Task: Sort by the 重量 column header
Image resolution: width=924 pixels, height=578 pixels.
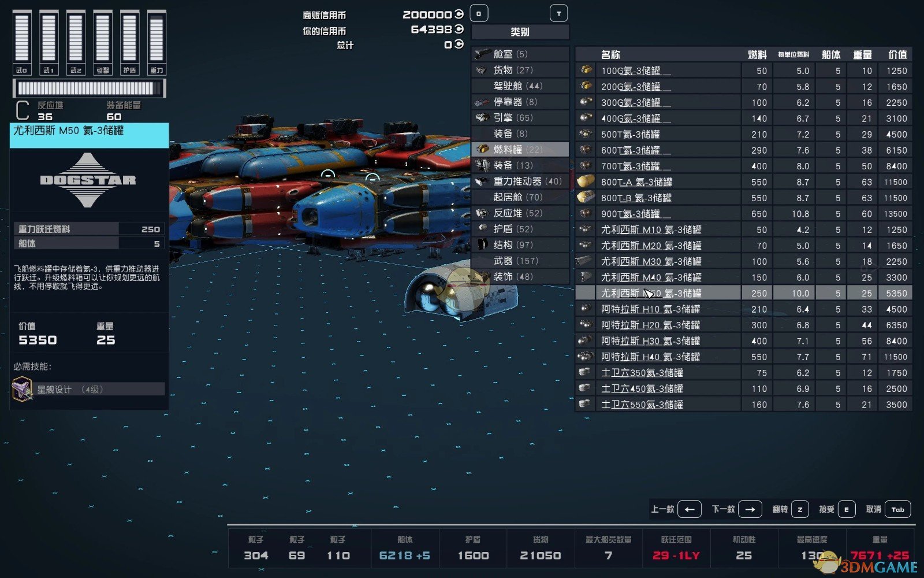Action: click(x=863, y=55)
